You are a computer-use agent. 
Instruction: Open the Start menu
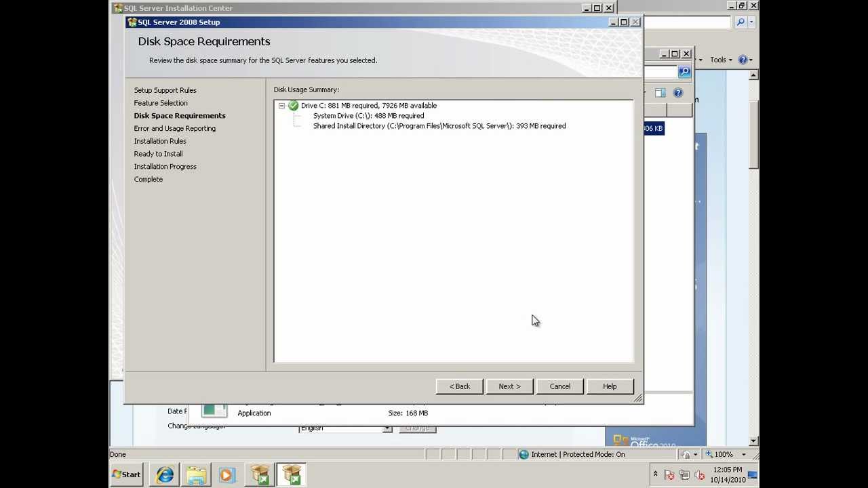127,474
